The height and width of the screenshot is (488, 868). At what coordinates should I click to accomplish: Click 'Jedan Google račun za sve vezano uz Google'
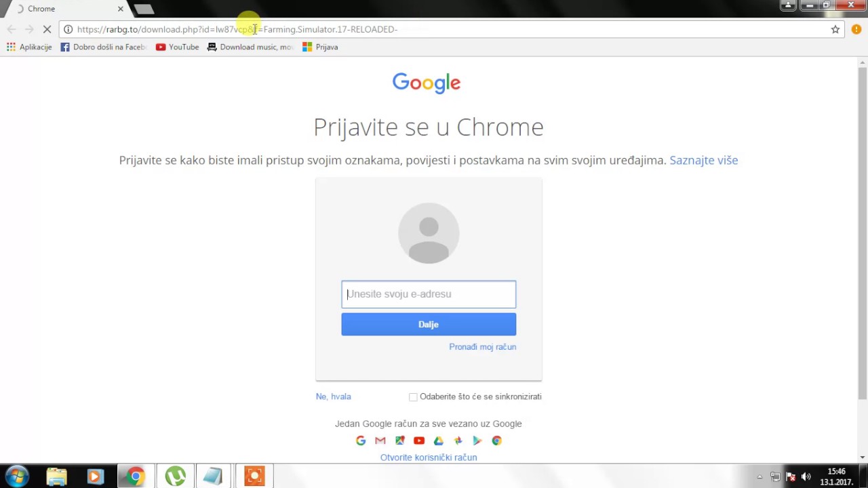[429, 424]
